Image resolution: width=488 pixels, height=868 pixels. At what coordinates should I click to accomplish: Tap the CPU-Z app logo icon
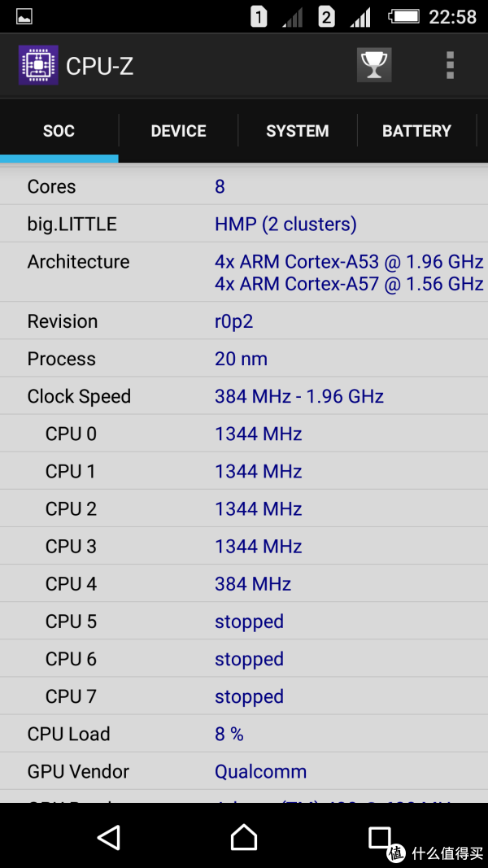tap(38, 66)
